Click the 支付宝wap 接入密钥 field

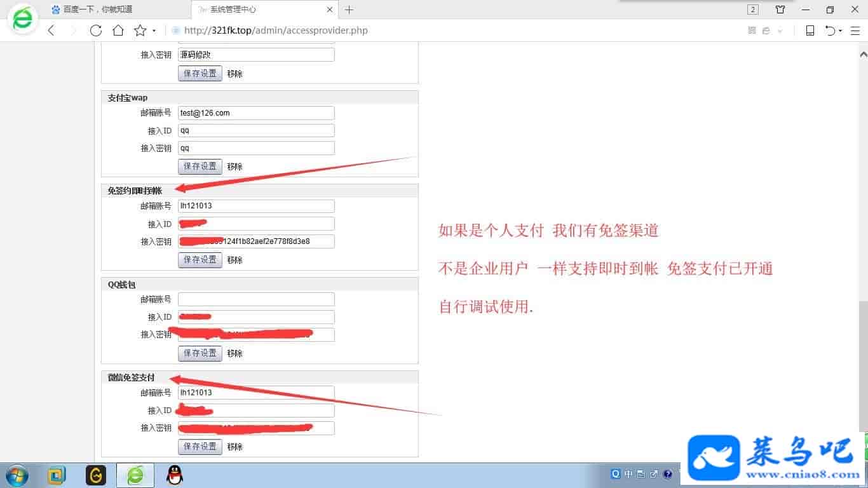(256, 148)
